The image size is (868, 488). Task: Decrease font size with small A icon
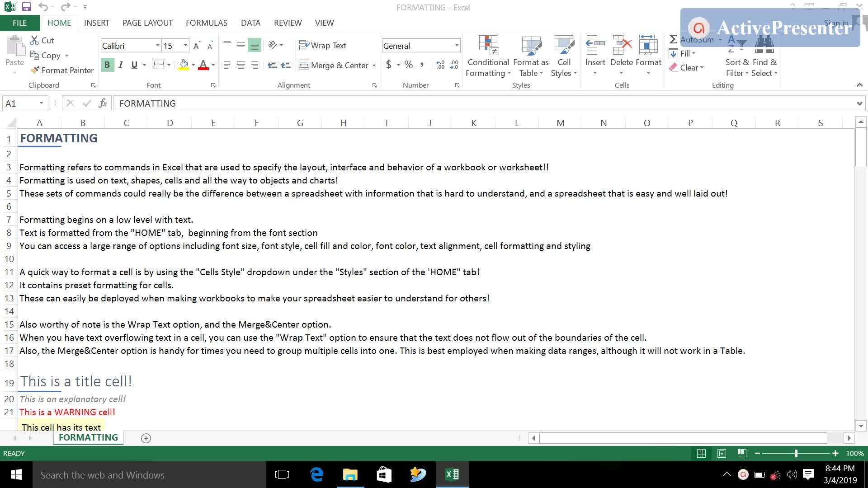tap(210, 46)
